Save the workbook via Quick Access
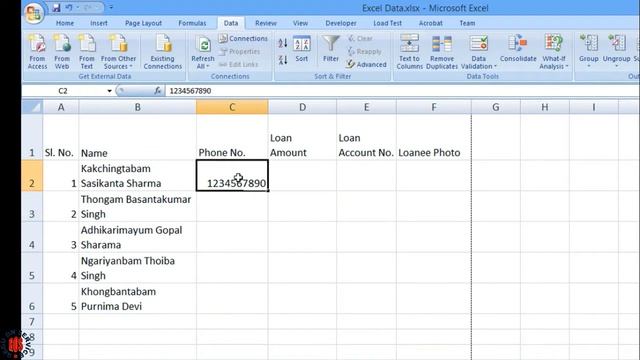The height and width of the screenshot is (360, 640). (56, 8)
